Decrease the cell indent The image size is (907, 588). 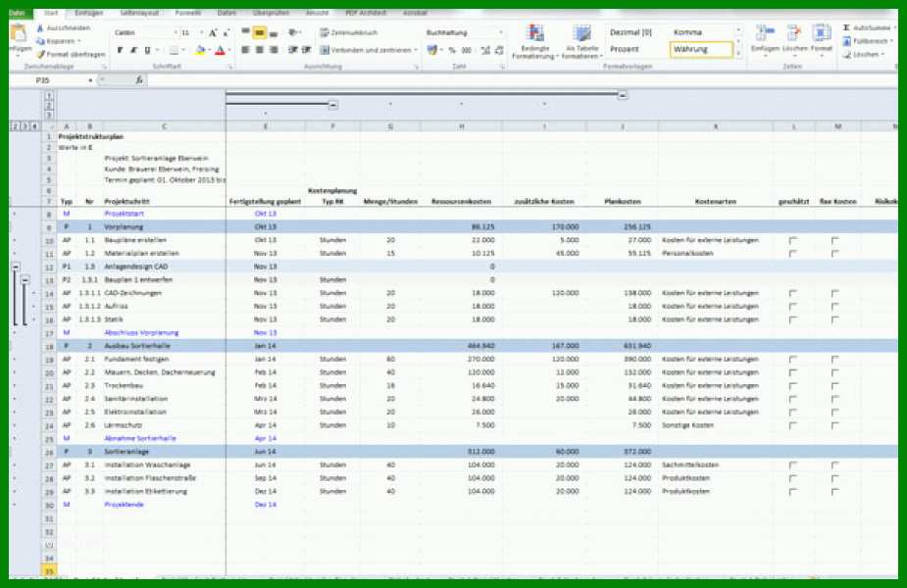pos(293,50)
